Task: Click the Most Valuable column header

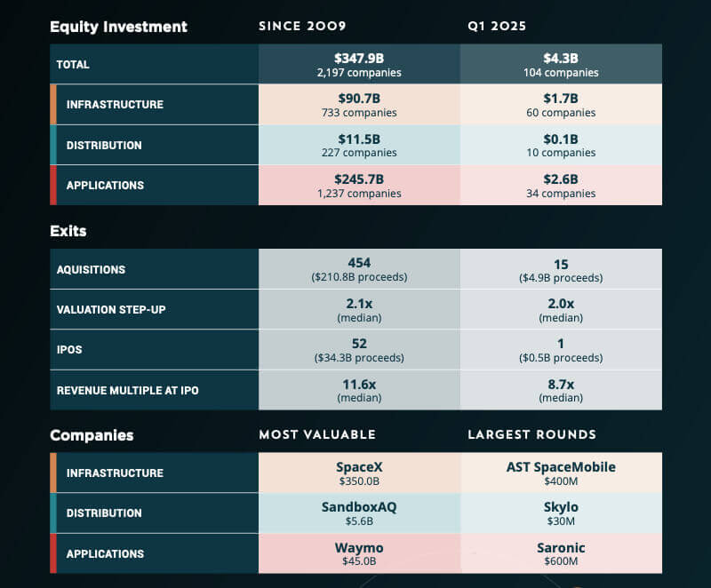Action: (x=317, y=434)
